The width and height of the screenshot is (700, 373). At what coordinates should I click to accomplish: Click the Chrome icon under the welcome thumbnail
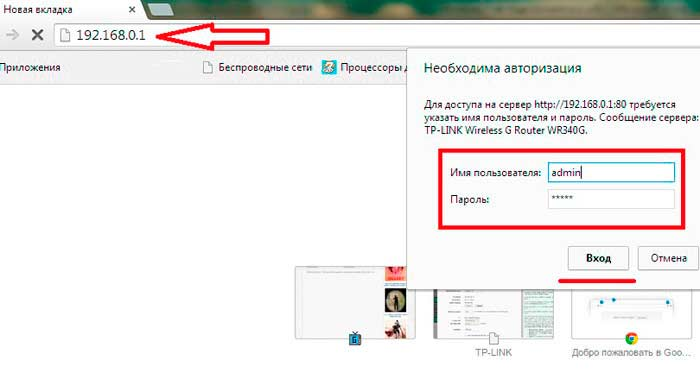631,339
